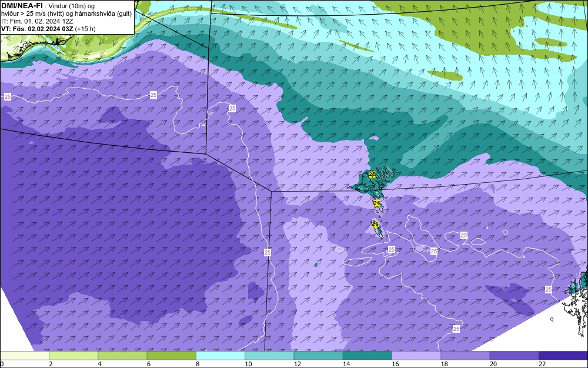This screenshot has width=588, height=368.
Task: Click the legend tick label 8
Action: 198,364
